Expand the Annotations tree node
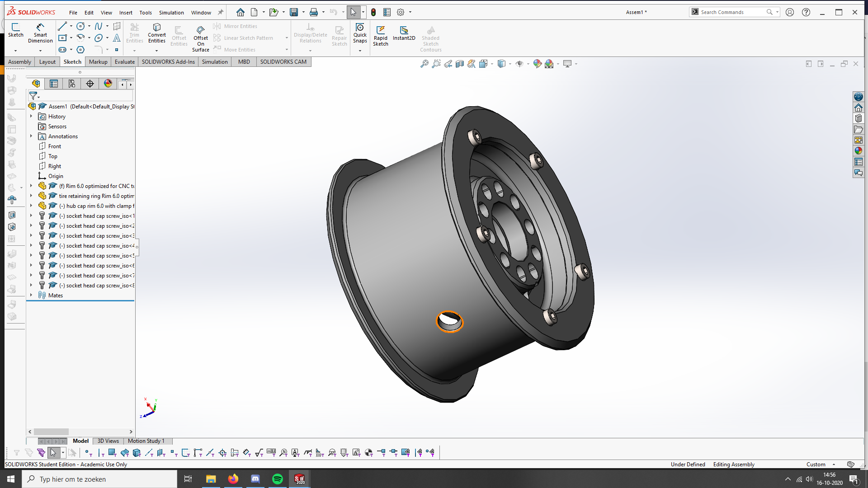868x488 pixels. pyautogui.click(x=31, y=136)
